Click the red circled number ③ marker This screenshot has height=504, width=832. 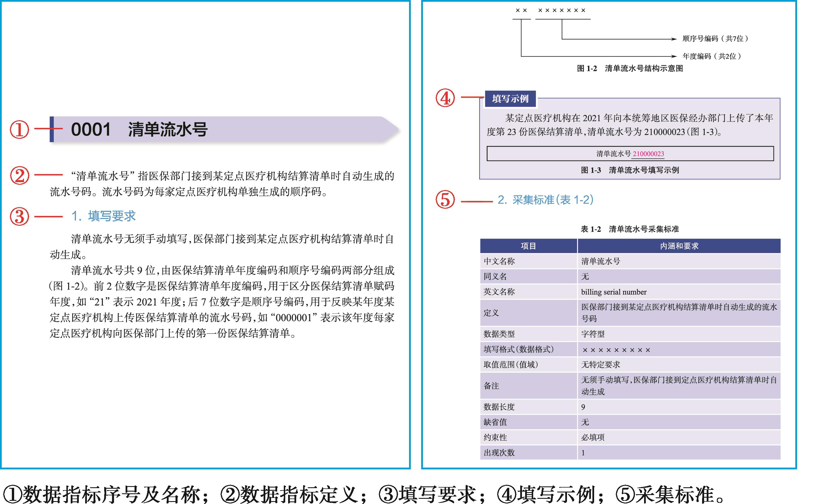(x=19, y=217)
